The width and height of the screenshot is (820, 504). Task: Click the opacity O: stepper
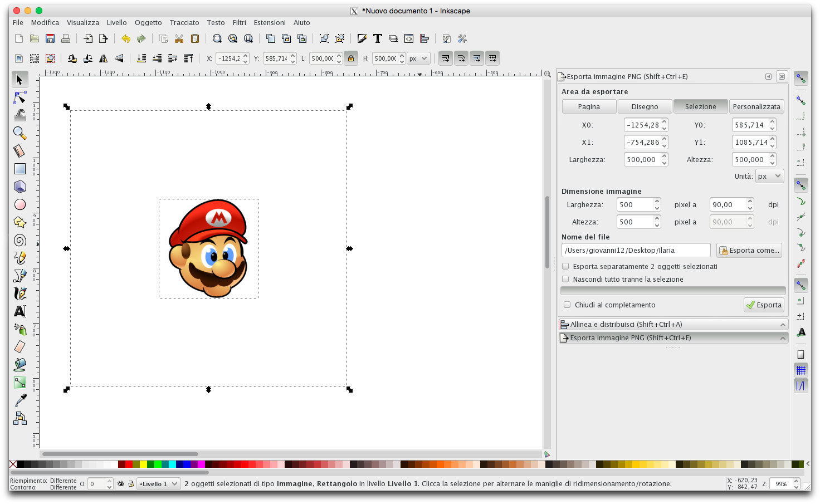pos(110,484)
